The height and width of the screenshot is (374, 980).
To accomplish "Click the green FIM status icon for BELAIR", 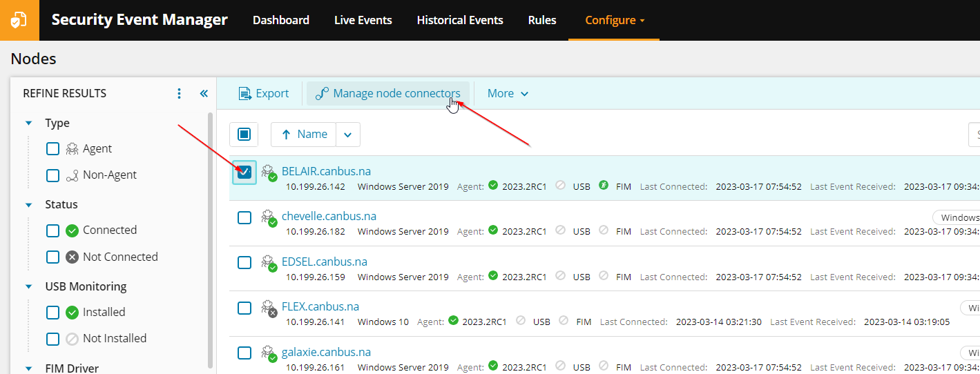I will click(604, 186).
